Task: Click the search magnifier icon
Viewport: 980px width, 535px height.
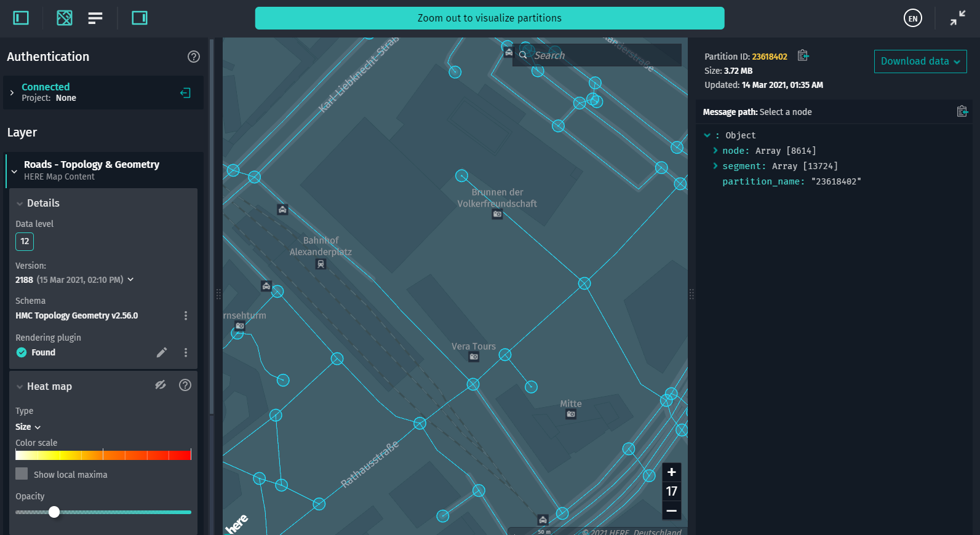Action: coord(523,55)
